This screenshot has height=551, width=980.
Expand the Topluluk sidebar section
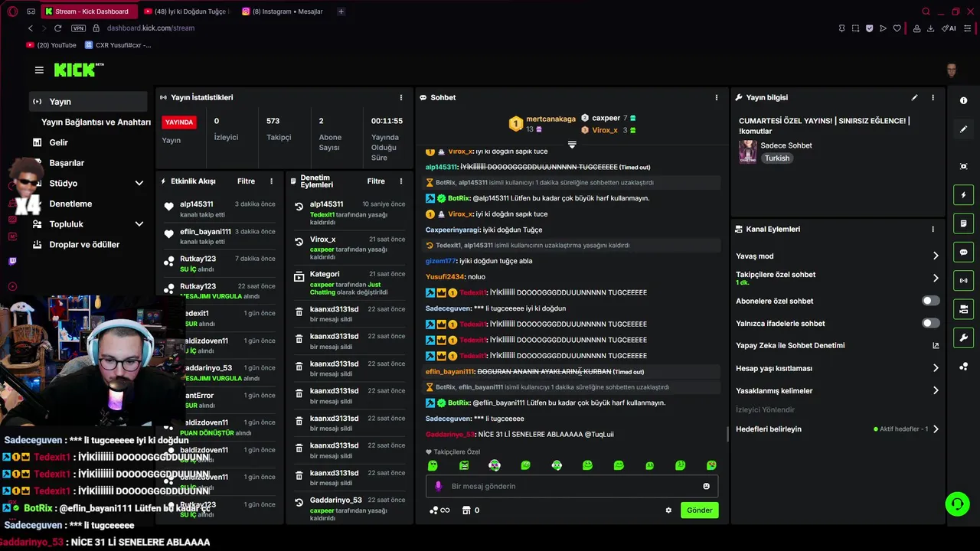click(x=139, y=224)
